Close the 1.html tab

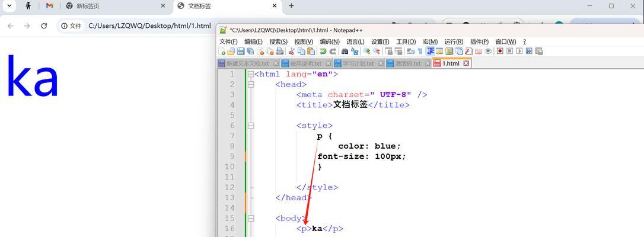(x=466, y=63)
